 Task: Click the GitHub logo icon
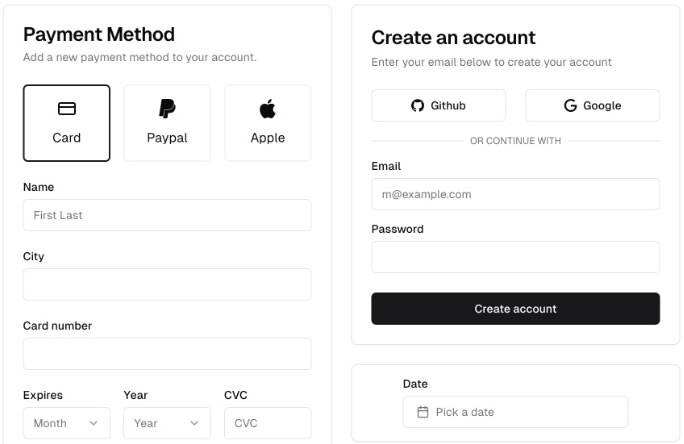[418, 106]
